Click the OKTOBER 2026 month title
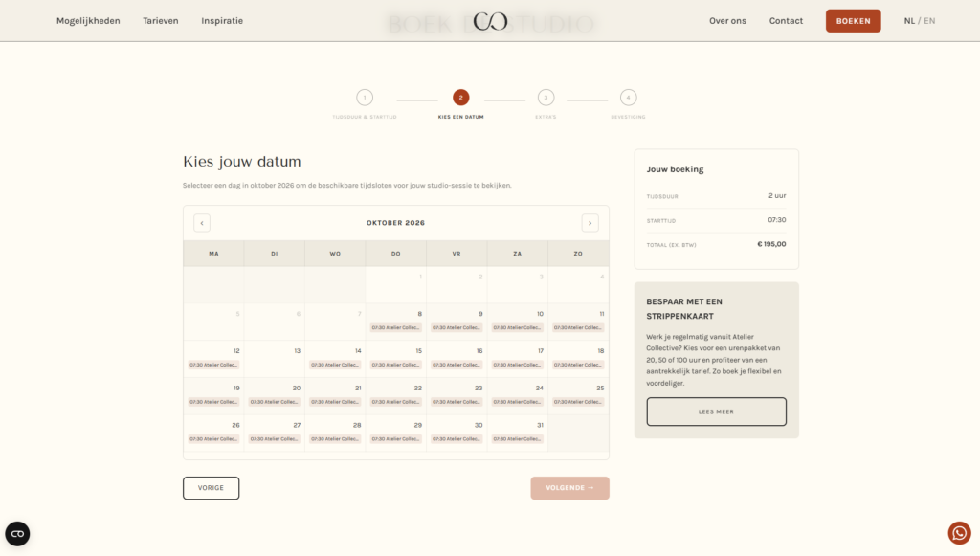 pyautogui.click(x=395, y=223)
